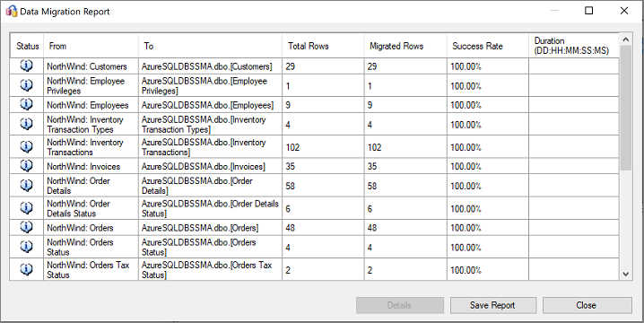Maximize the Data Migration Report window
Screen dimensions: 644x323
point(589,11)
